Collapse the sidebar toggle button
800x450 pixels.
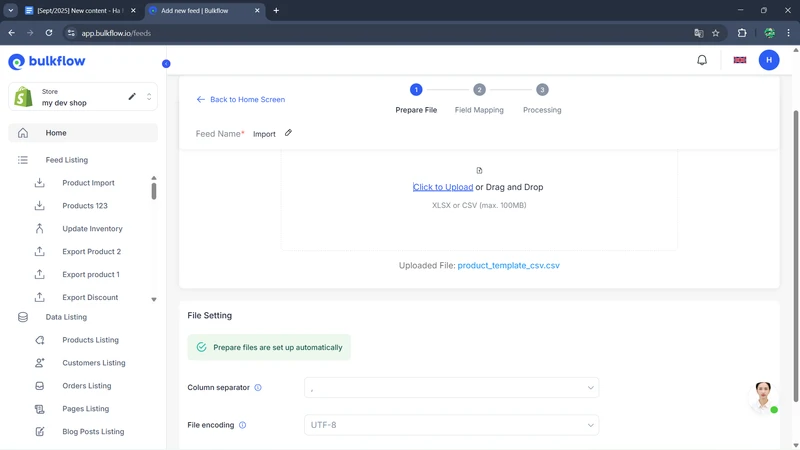[x=166, y=64]
